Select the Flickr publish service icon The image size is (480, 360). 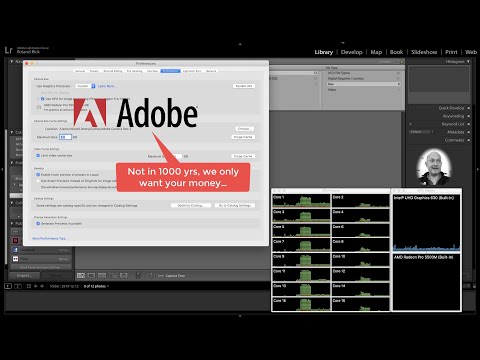(15, 259)
